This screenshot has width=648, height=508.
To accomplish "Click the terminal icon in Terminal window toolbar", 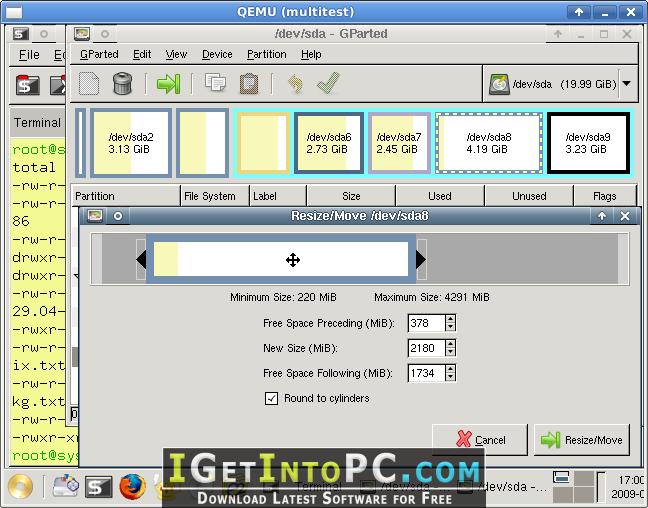I will [28, 85].
